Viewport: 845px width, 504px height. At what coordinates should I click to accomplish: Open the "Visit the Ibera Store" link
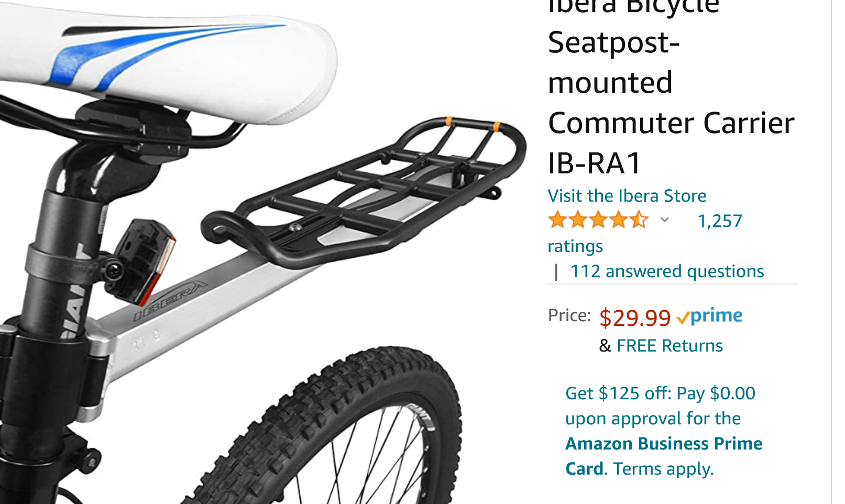[x=627, y=196]
